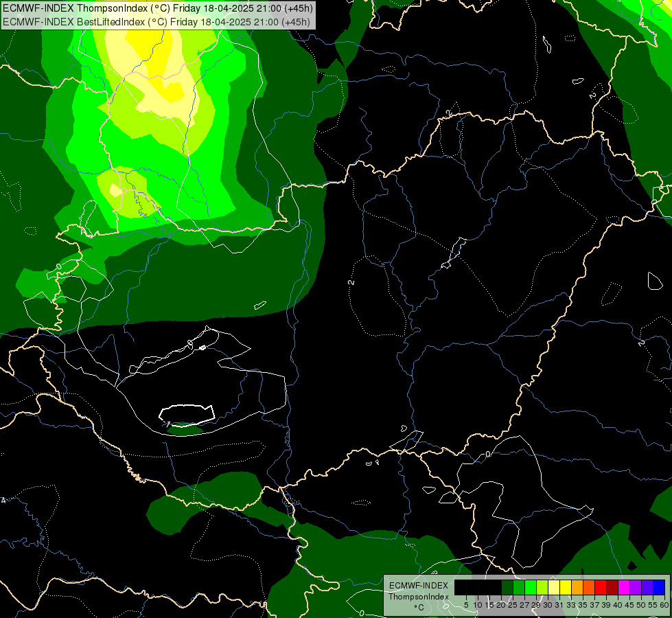672x618 pixels.
Task: Click the legend value 5
Action: [x=466, y=605]
